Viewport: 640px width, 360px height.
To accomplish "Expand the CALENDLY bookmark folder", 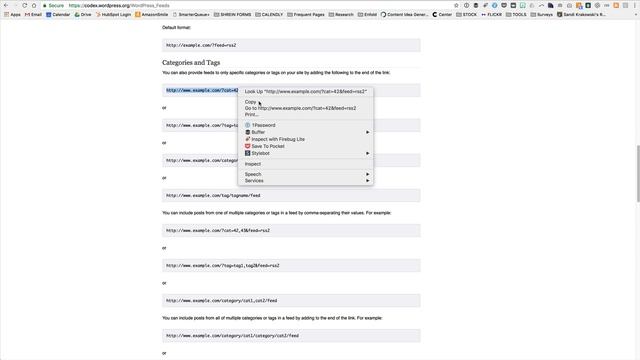I will [x=269, y=14].
